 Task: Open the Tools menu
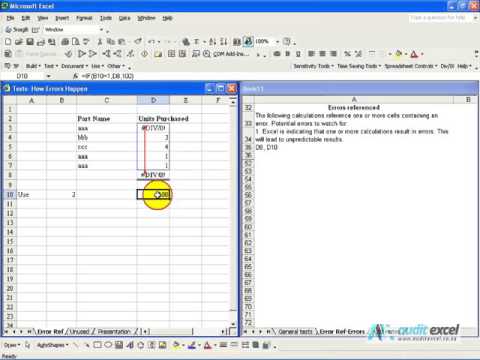(106, 18)
